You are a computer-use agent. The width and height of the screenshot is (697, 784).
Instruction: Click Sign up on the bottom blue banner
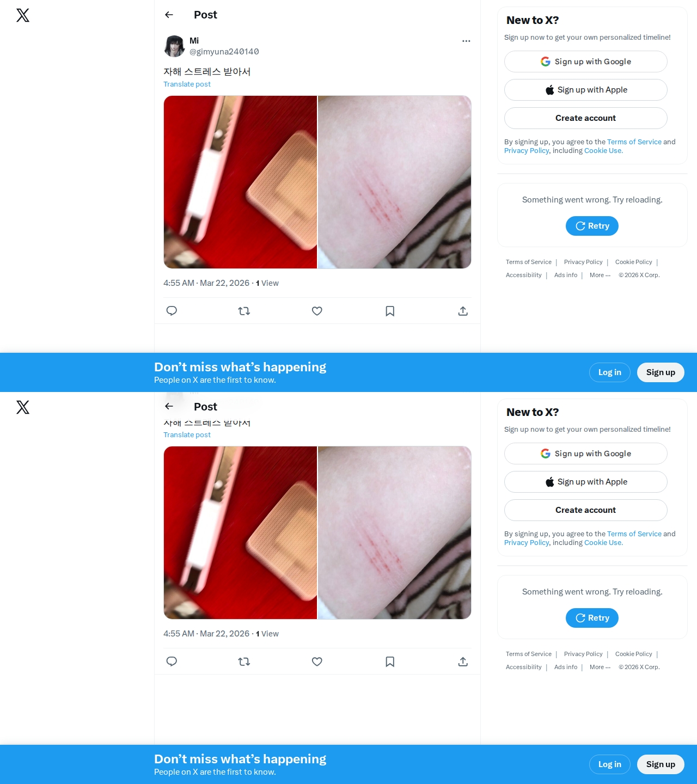pyautogui.click(x=661, y=764)
